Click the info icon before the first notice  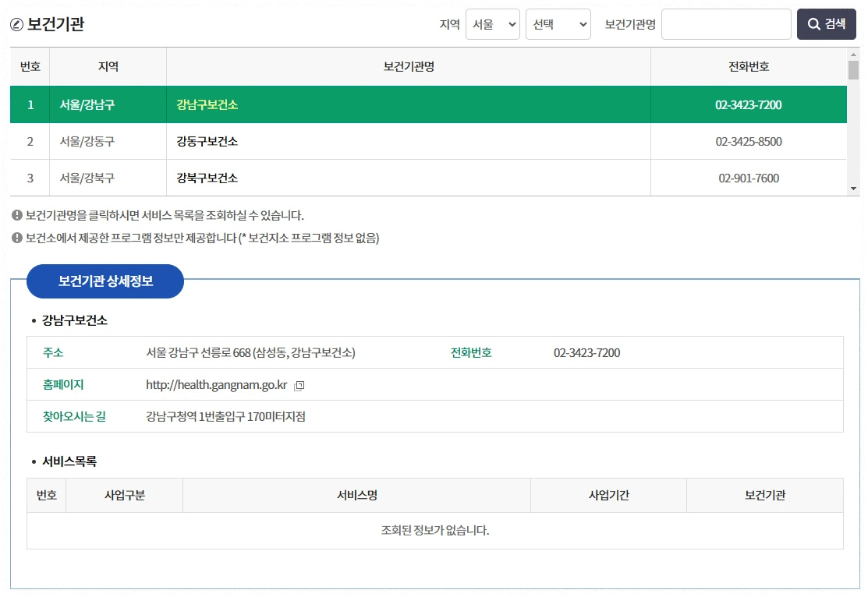click(x=17, y=215)
